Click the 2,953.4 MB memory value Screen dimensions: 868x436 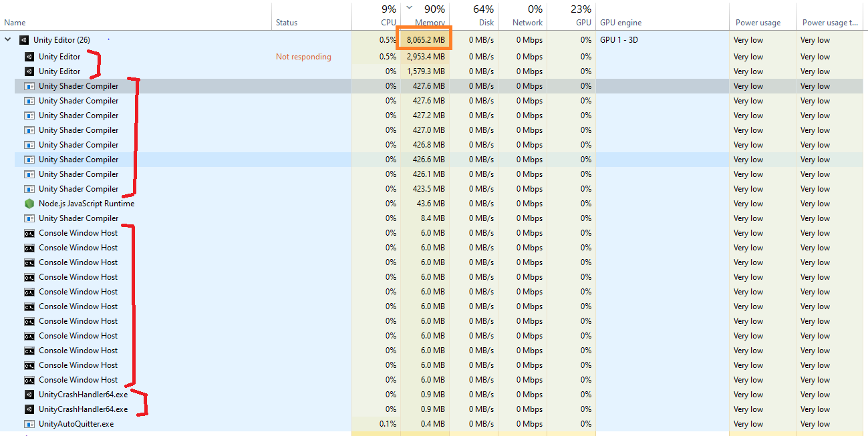(426, 57)
